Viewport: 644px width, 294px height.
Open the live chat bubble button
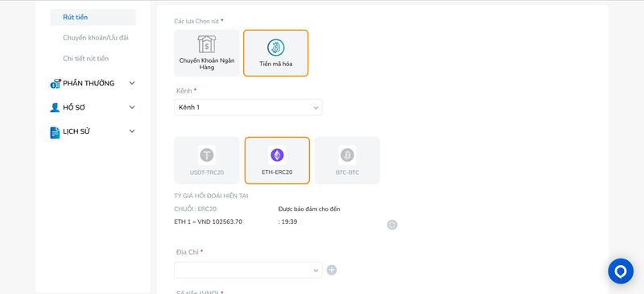(x=621, y=271)
